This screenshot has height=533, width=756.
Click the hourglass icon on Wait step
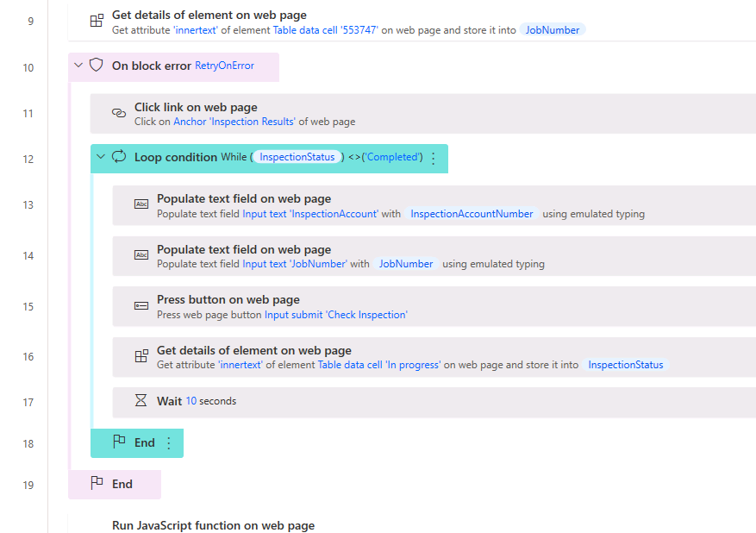click(x=141, y=400)
